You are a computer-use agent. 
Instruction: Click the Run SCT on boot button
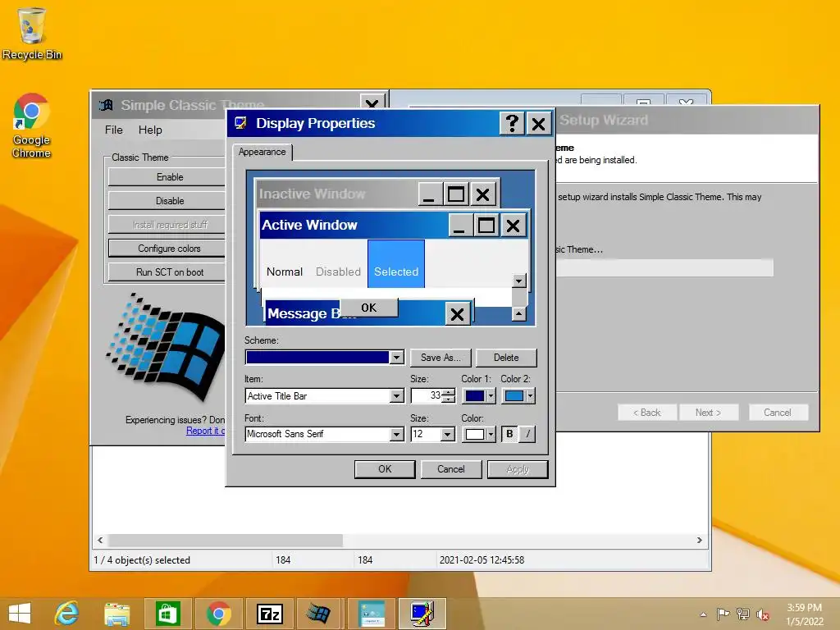click(x=167, y=272)
